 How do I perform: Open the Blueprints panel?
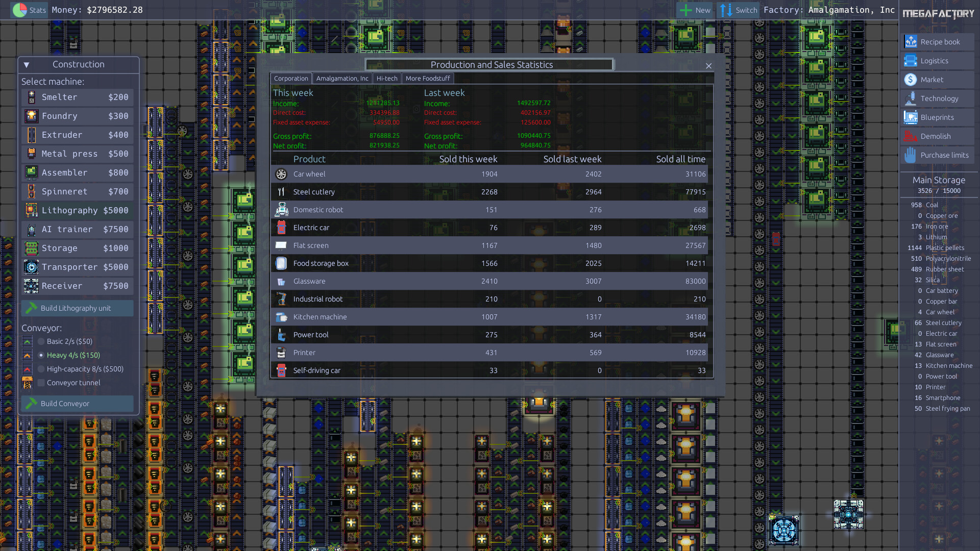937,117
